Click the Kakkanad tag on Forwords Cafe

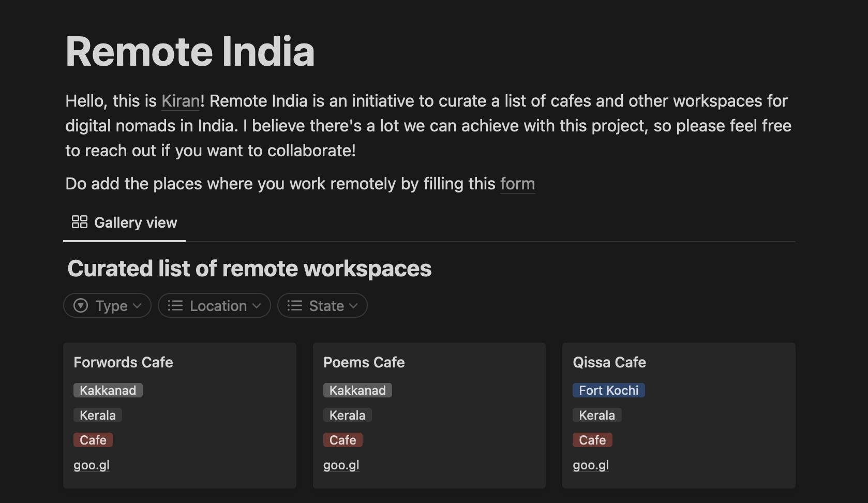(x=108, y=390)
